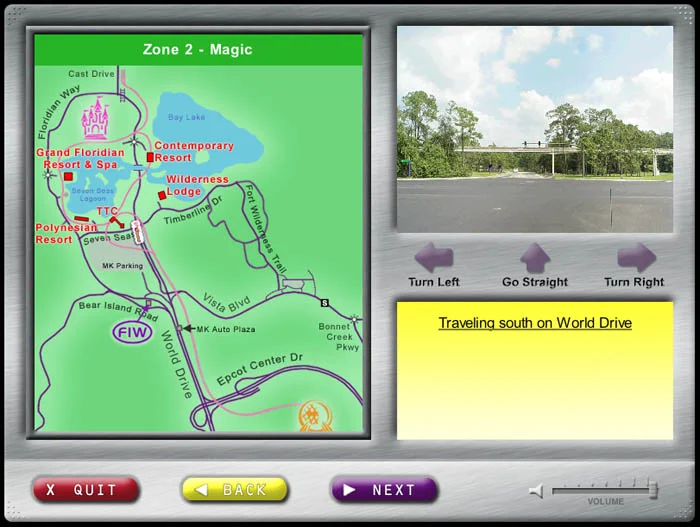Click the Wilderness Lodge label
Image resolution: width=700 pixels, height=527 pixels.
(x=197, y=185)
